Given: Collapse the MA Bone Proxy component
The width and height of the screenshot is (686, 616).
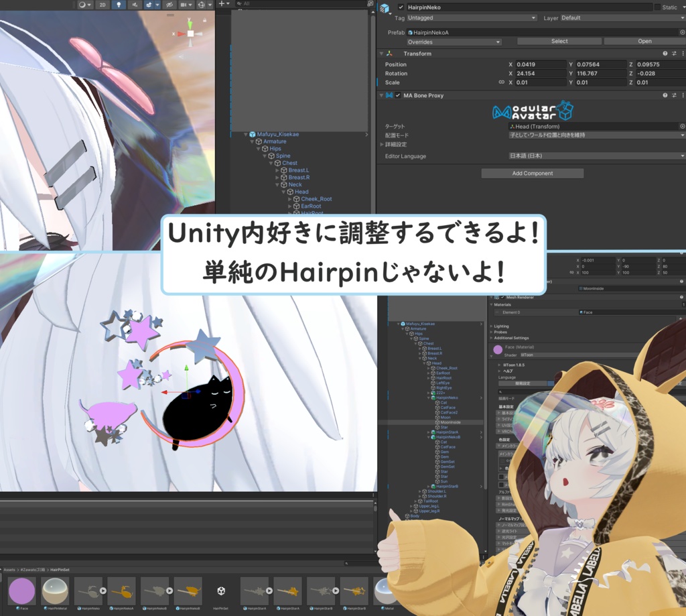Looking at the screenshot, I should tap(381, 95).
